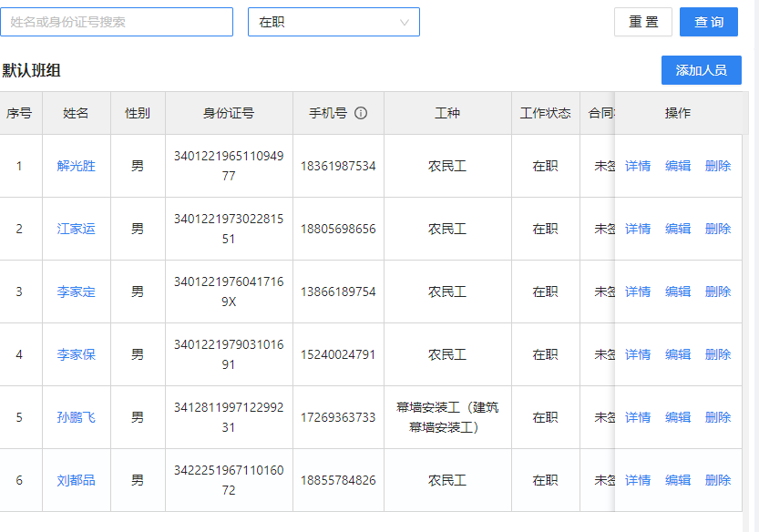Click the 身份证号 column header
Viewport: 759px width, 532px height.
click(x=229, y=114)
